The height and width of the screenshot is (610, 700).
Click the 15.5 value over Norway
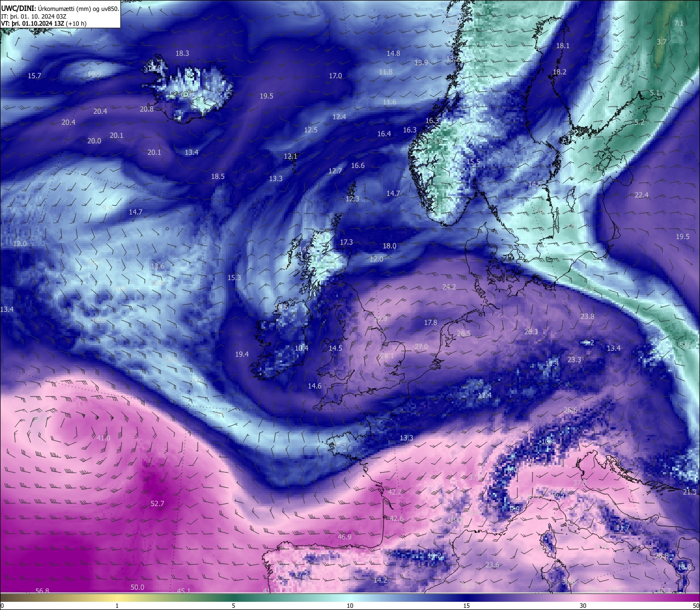click(x=473, y=162)
